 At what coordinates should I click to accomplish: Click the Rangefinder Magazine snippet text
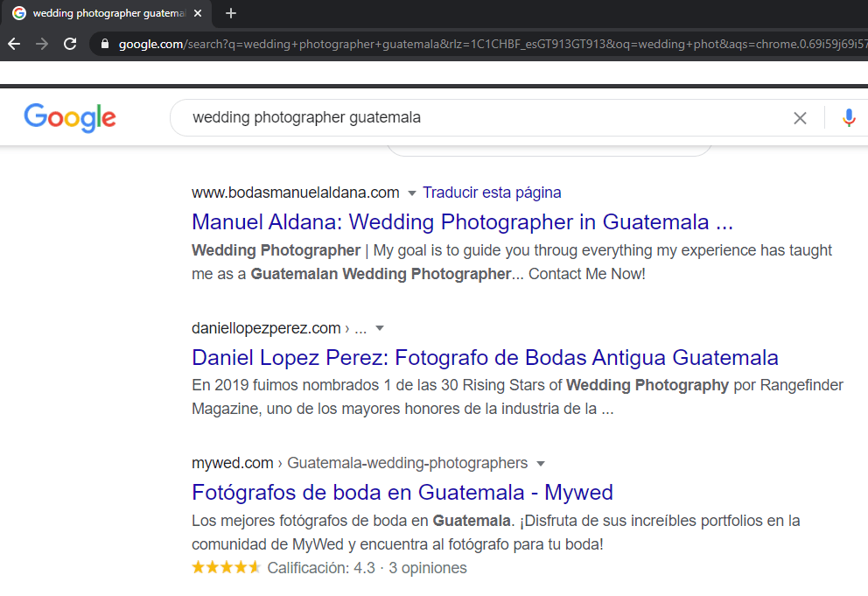(518, 396)
